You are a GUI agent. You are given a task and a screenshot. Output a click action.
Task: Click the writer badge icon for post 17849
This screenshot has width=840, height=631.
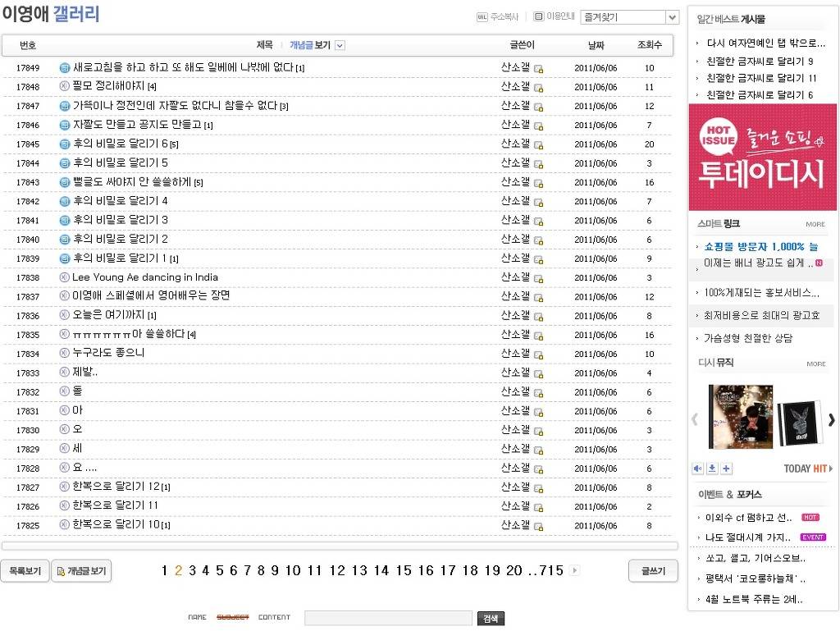pos(539,69)
